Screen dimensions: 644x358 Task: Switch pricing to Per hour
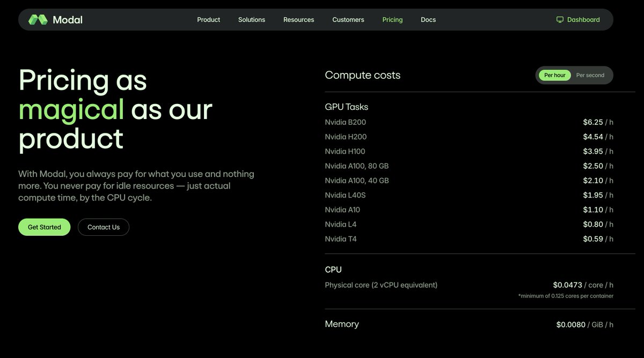(555, 76)
